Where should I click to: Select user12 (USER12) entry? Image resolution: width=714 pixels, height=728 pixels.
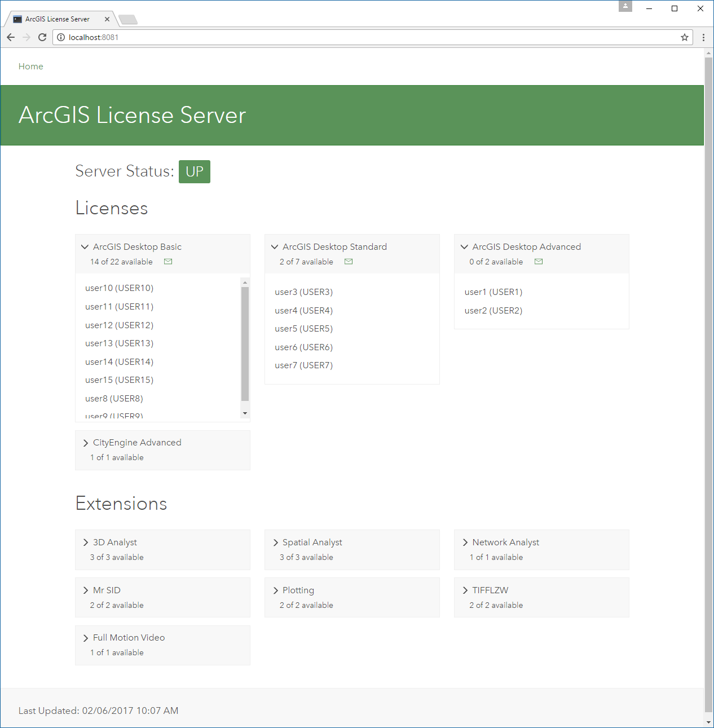coord(120,325)
